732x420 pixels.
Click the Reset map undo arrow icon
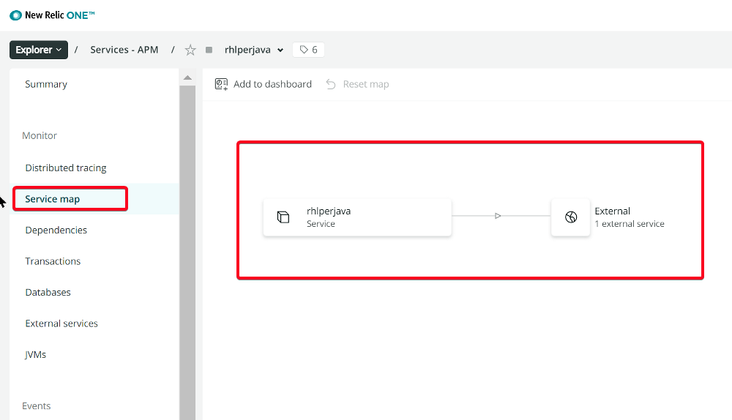[331, 84]
